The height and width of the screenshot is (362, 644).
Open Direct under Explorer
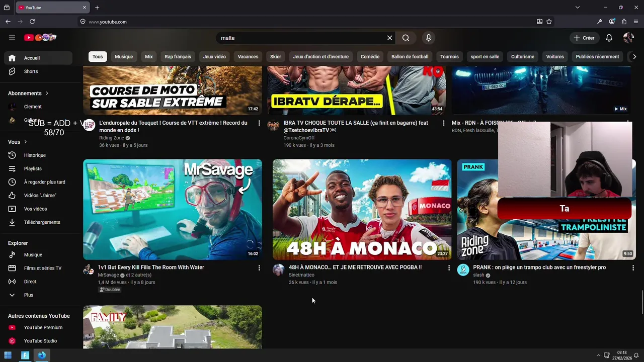[x=38, y=282]
